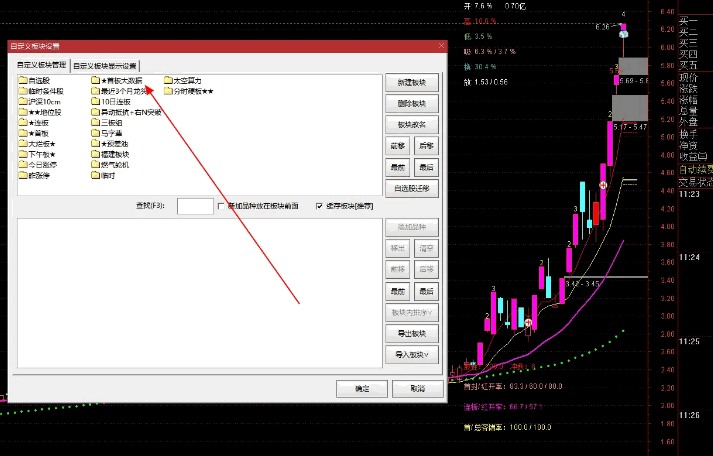The width and height of the screenshot is (713, 456).
Task: Click the 3.42 - 3.45 price range label
Action: (x=583, y=284)
